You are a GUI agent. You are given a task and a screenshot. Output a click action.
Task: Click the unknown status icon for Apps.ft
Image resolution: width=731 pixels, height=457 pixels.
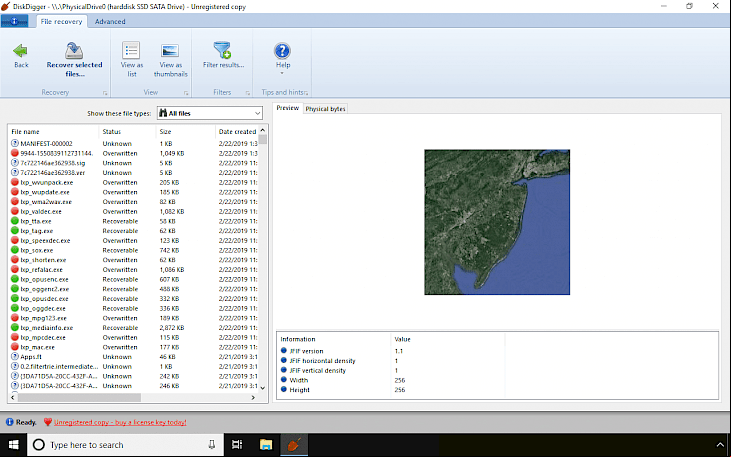point(14,357)
